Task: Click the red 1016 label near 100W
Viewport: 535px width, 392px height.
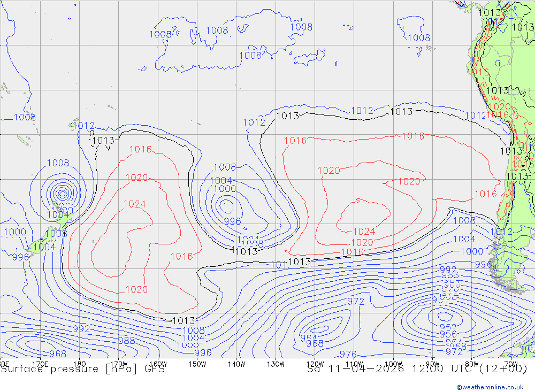Action: tap(413, 136)
